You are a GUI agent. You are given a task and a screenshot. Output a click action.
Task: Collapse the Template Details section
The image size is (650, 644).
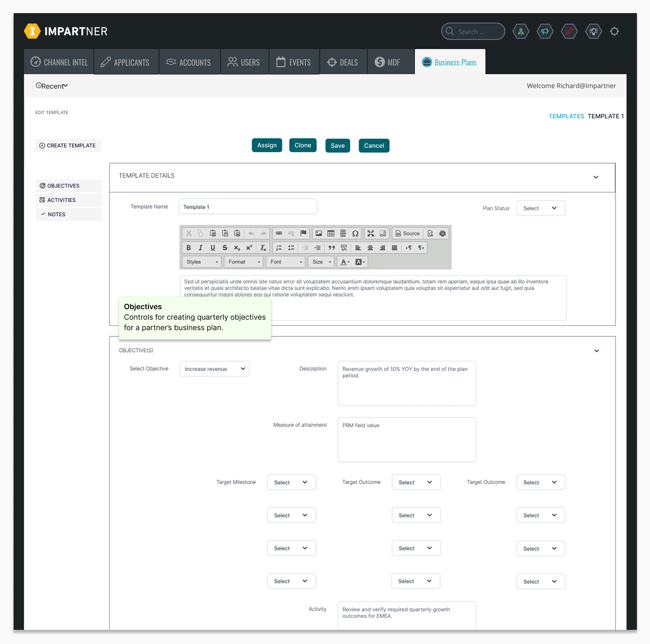click(596, 177)
